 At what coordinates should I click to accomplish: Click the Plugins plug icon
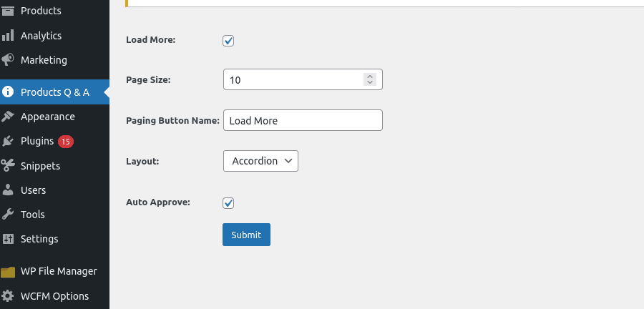(8, 141)
